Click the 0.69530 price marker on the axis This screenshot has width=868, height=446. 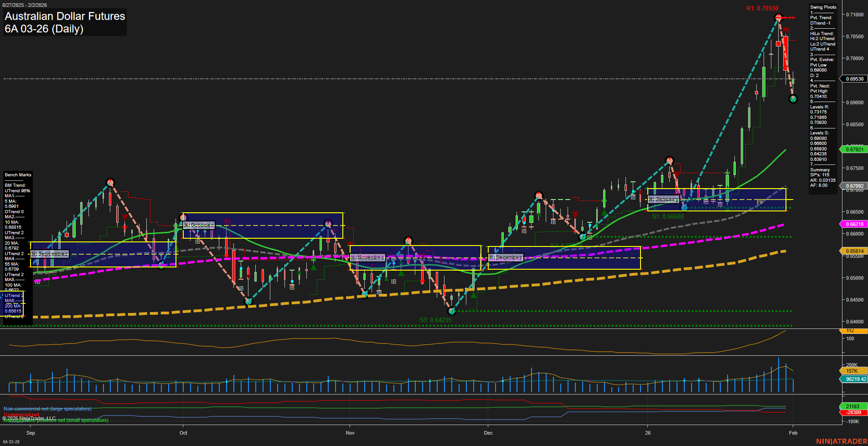point(855,78)
